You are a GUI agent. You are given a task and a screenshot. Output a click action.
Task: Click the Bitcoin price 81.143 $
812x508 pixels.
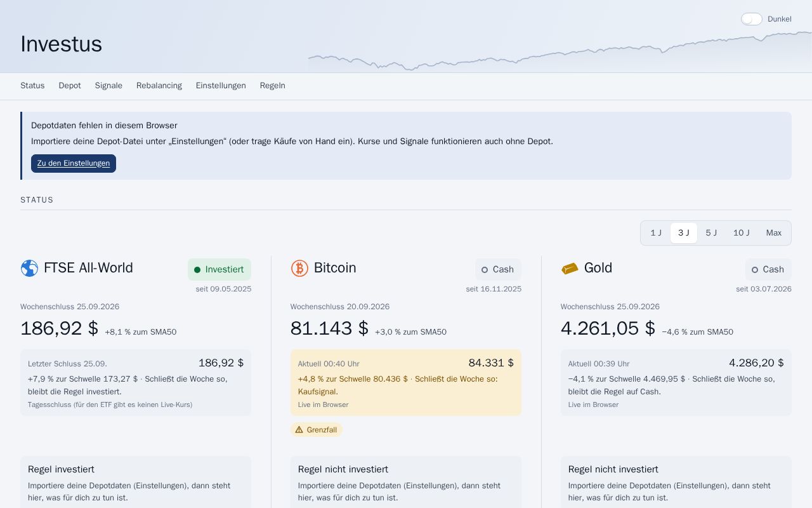click(x=329, y=328)
